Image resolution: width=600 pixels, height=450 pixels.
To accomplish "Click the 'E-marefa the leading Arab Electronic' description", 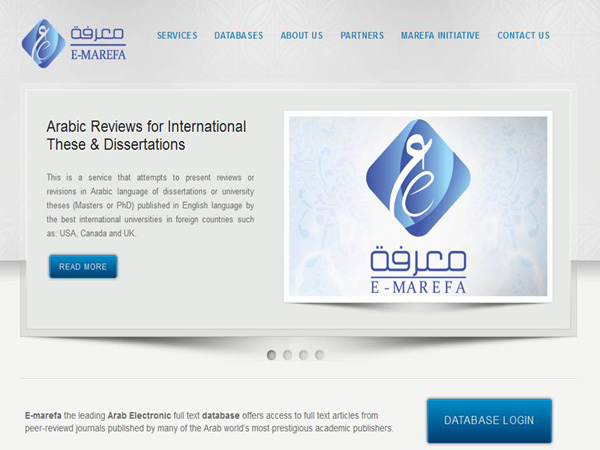I will coord(209,422).
